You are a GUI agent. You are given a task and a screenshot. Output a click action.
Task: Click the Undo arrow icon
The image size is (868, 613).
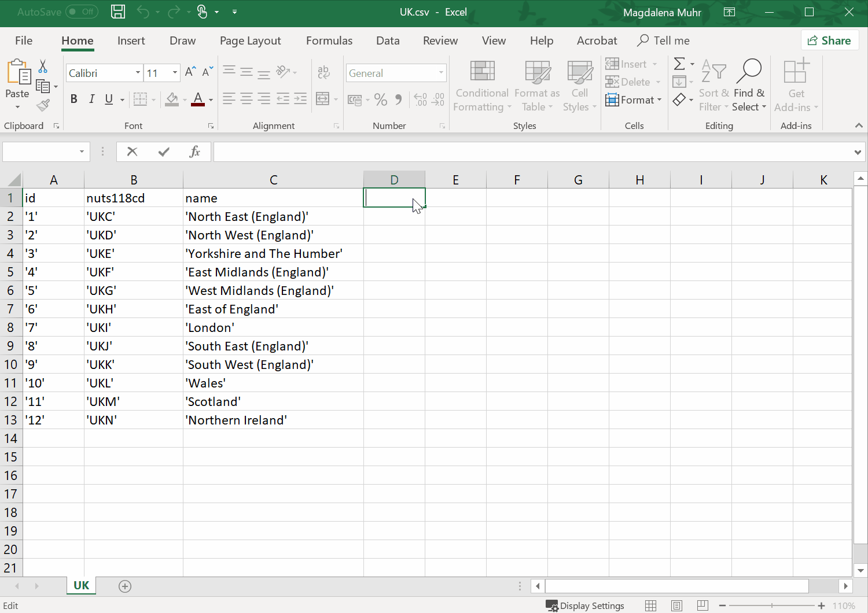click(143, 12)
